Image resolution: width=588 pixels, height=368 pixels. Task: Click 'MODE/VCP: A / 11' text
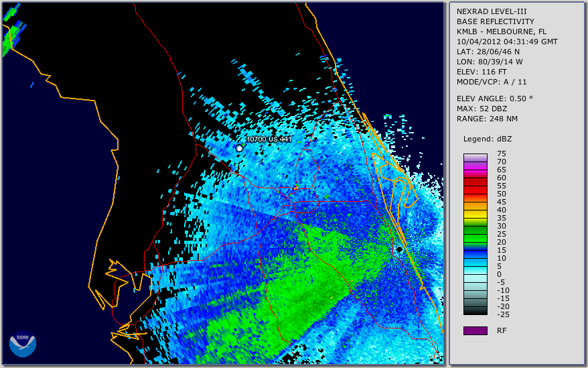pyautogui.click(x=492, y=82)
